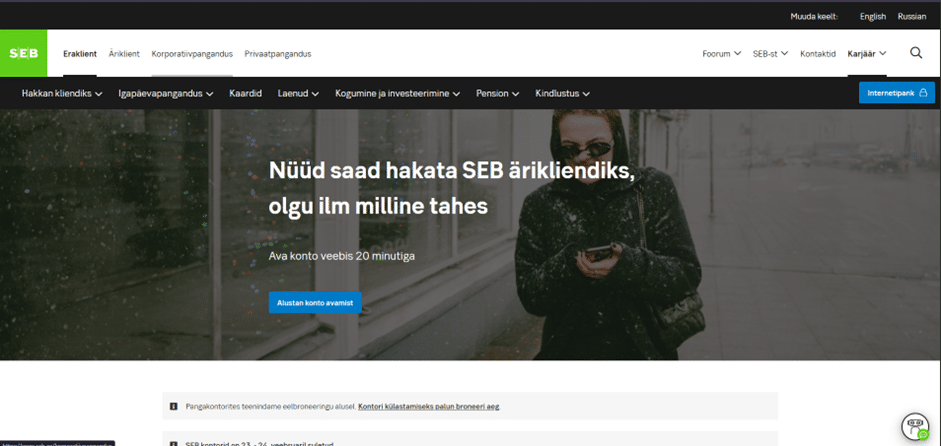Expand Kogumine ja investeerimine menu

click(x=397, y=94)
